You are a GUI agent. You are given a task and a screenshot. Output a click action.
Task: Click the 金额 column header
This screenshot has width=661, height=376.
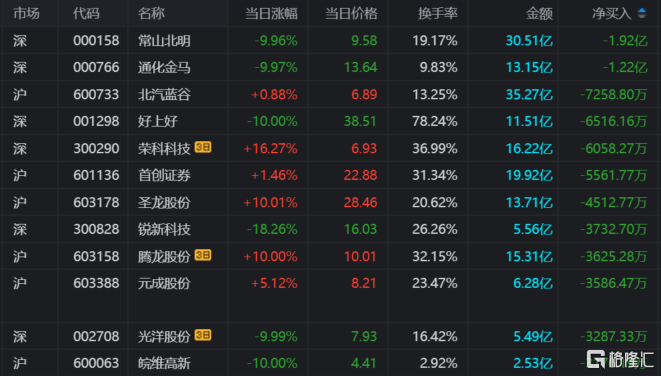539,13
